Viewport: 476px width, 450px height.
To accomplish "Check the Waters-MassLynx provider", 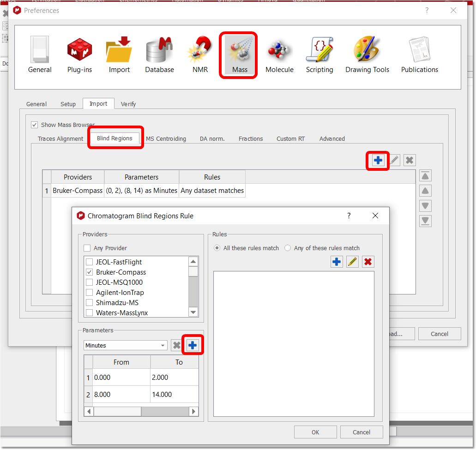I will [89, 313].
